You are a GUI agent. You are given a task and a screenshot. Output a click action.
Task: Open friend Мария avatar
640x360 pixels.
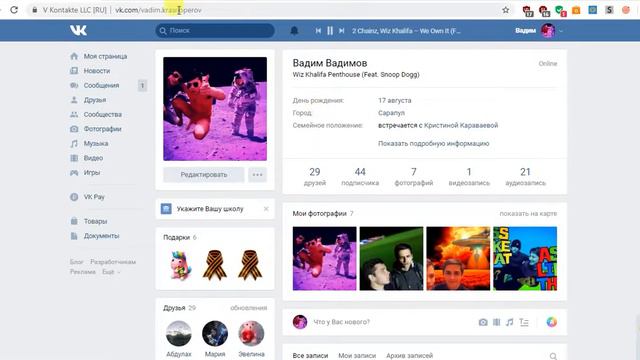click(x=215, y=333)
